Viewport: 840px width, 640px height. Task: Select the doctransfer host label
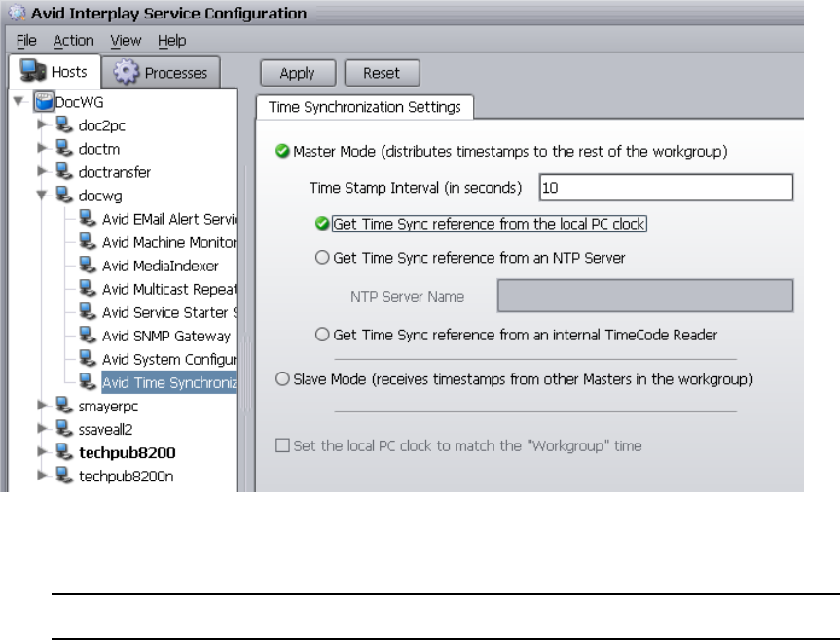click(115, 172)
